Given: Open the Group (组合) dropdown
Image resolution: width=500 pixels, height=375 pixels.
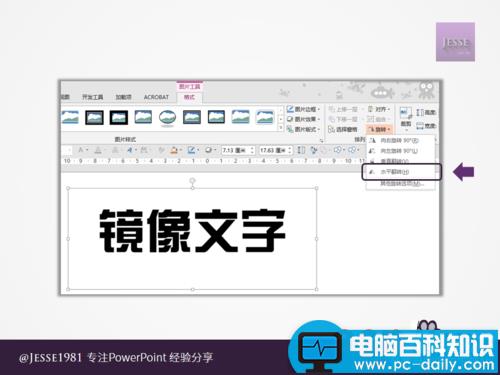Looking at the screenshot, I should pos(379,119).
